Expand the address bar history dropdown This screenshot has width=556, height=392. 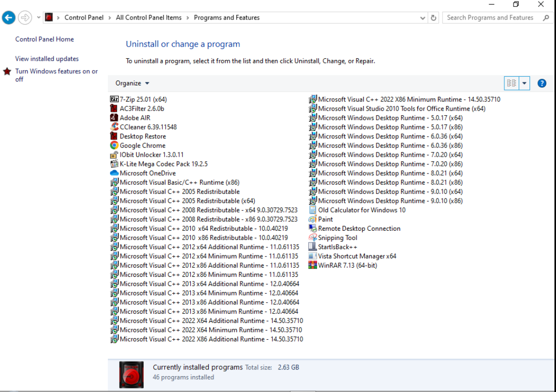422,18
